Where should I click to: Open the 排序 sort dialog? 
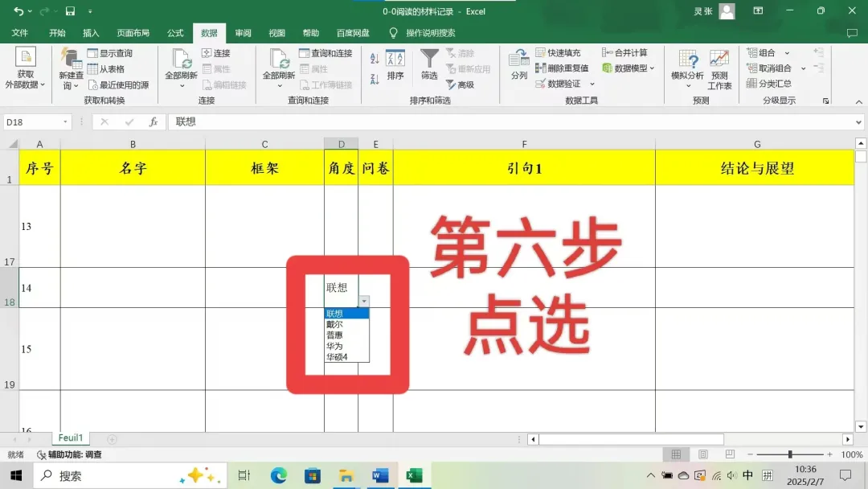click(x=395, y=66)
